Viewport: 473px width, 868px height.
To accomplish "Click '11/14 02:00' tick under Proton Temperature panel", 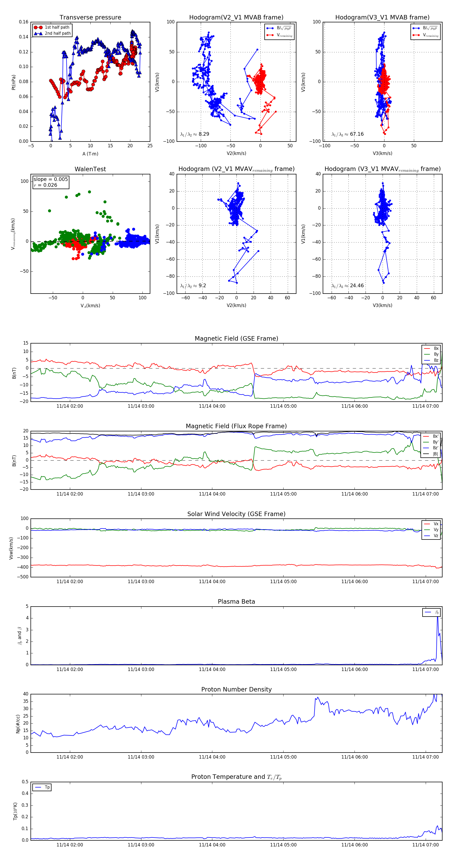I will (x=70, y=845).
